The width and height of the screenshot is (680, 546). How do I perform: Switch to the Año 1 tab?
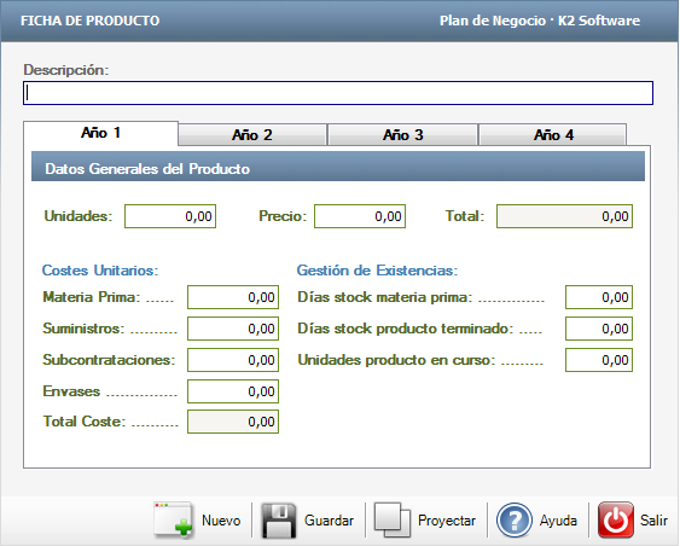pyautogui.click(x=101, y=133)
